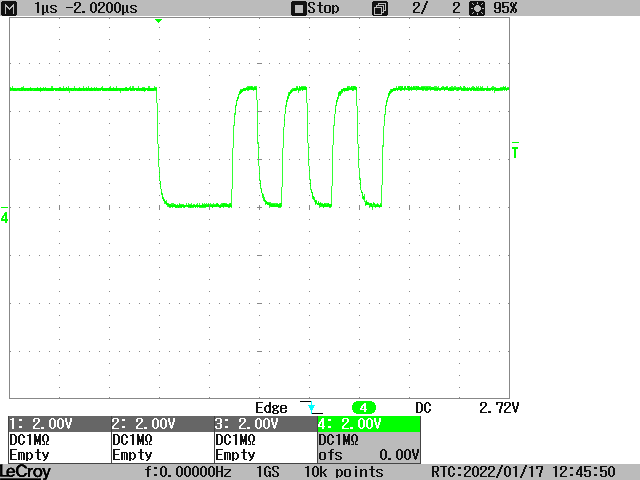Click channel 1 Empty label

click(29, 455)
